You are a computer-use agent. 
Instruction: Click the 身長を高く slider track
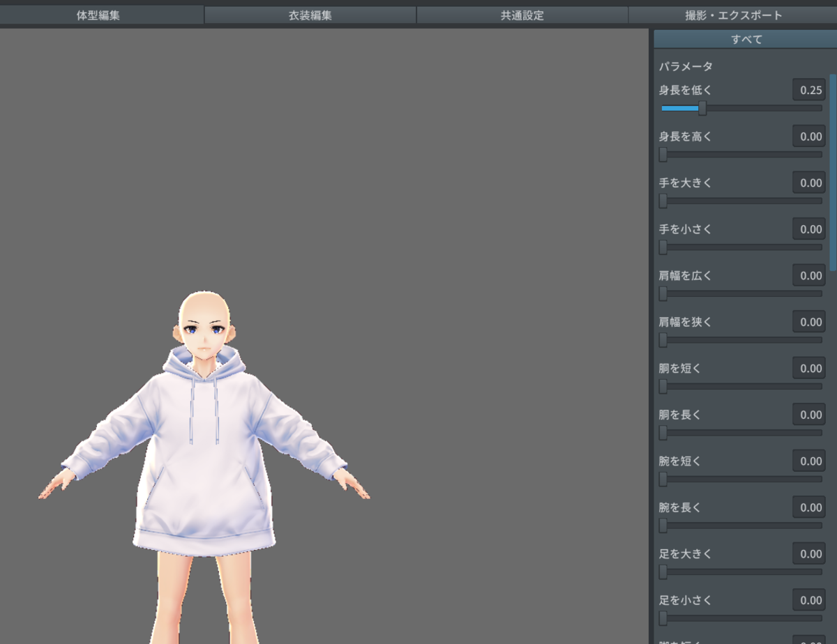pyautogui.click(x=741, y=155)
